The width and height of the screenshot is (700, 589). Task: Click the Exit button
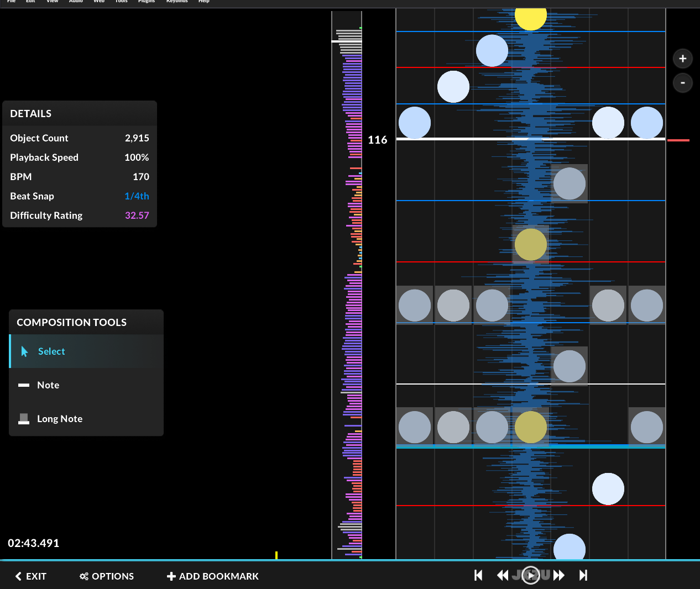31,576
